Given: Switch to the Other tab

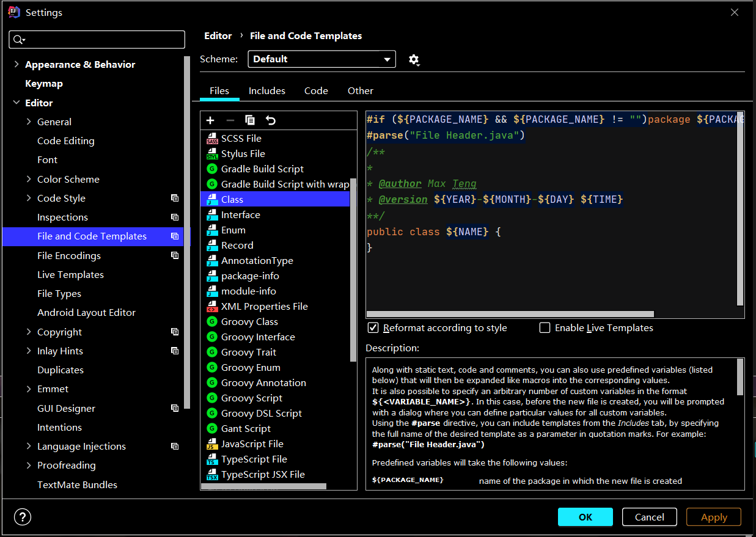Looking at the screenshot, I should pos(360,90).
